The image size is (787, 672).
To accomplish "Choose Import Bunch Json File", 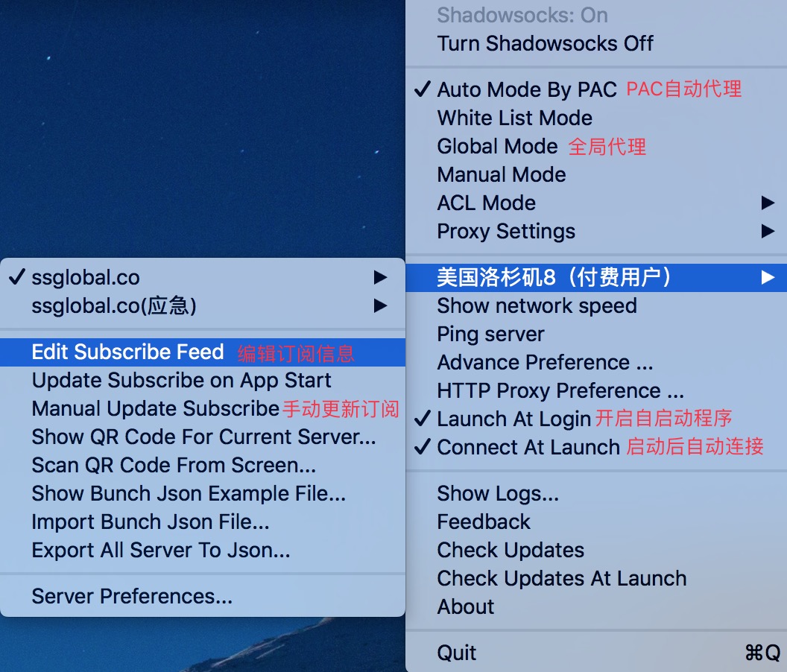I will [x=203, y=522].
